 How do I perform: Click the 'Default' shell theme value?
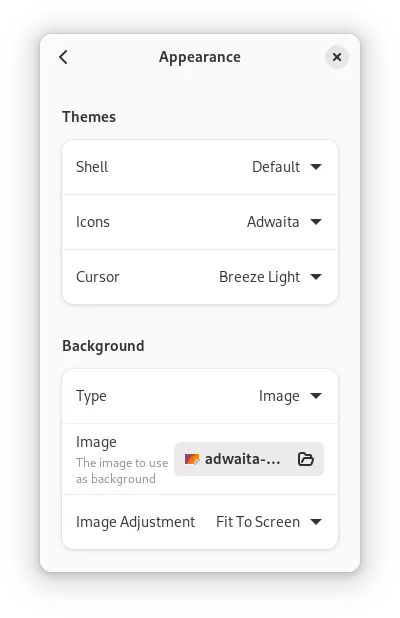(x=276, y=167)
